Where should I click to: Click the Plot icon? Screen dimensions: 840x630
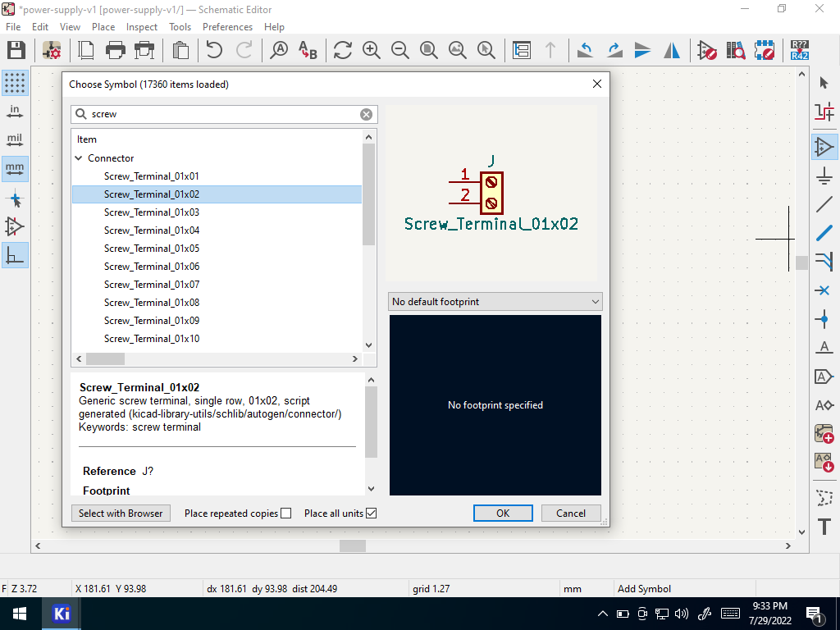tap(144, 50)
